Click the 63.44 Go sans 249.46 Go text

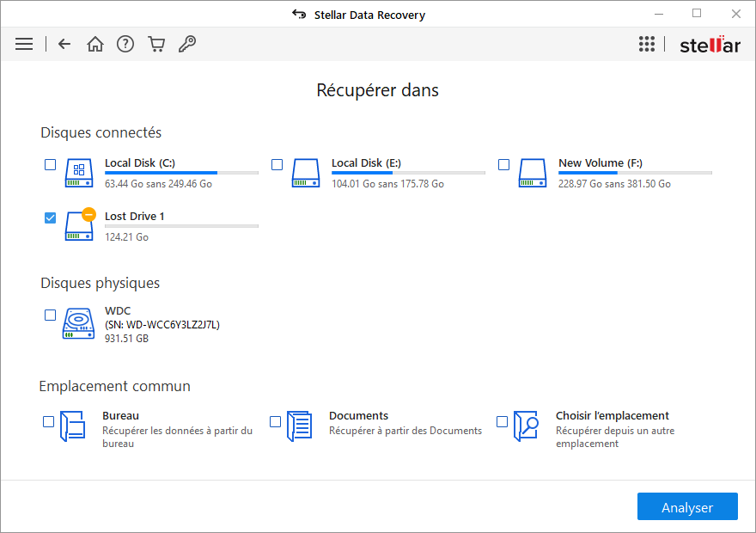pos(158,184)
